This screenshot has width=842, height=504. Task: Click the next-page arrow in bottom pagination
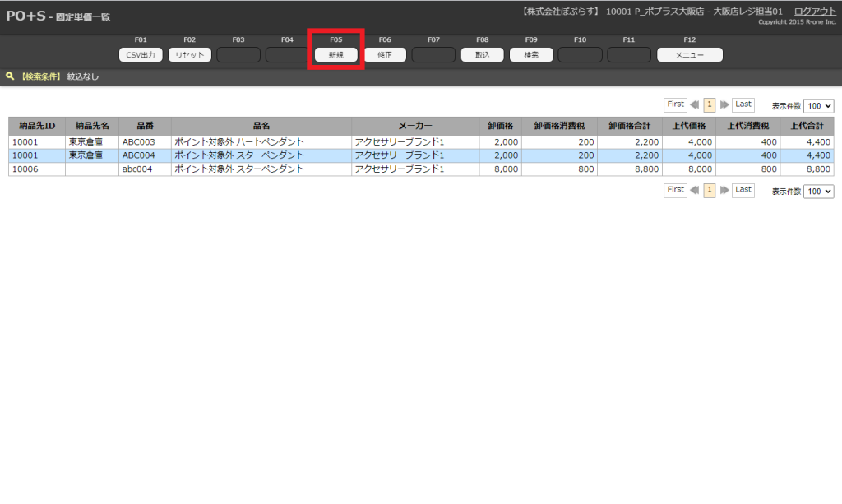click(x=724, y=191)
